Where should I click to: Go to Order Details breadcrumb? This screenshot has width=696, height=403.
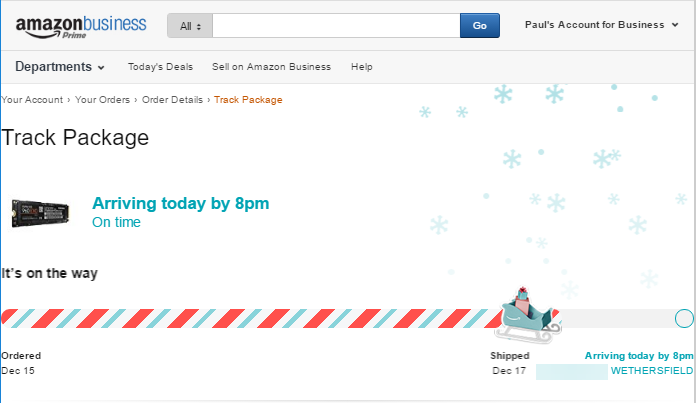click(172, 99)
